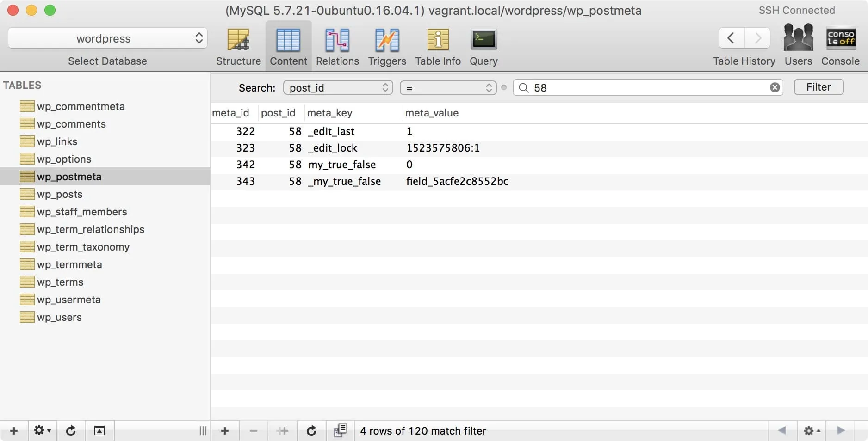Open the Structure view icon

coord(238,40)
